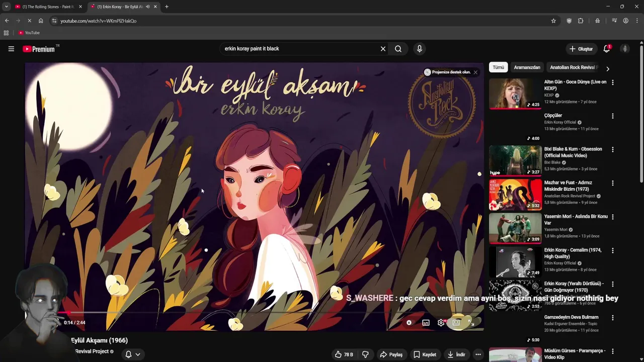Open options for Bixi Blake Obsession video
The width and height of the screenshot is (644, 362).
pos(612,149)
